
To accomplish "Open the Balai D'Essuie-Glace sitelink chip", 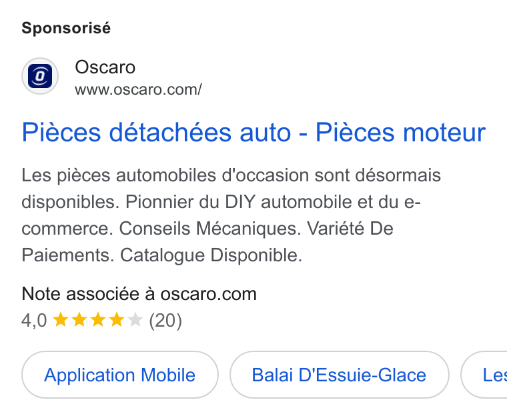I will coord(339,375).
